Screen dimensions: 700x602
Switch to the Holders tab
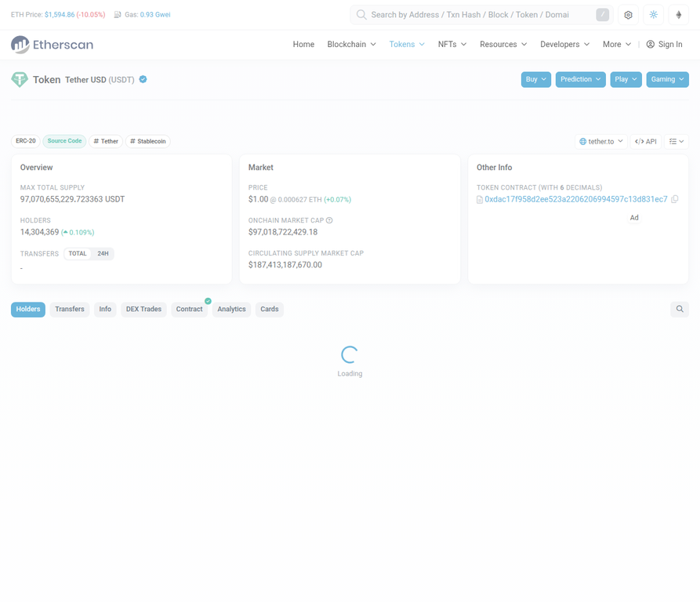tap(28, 310)
